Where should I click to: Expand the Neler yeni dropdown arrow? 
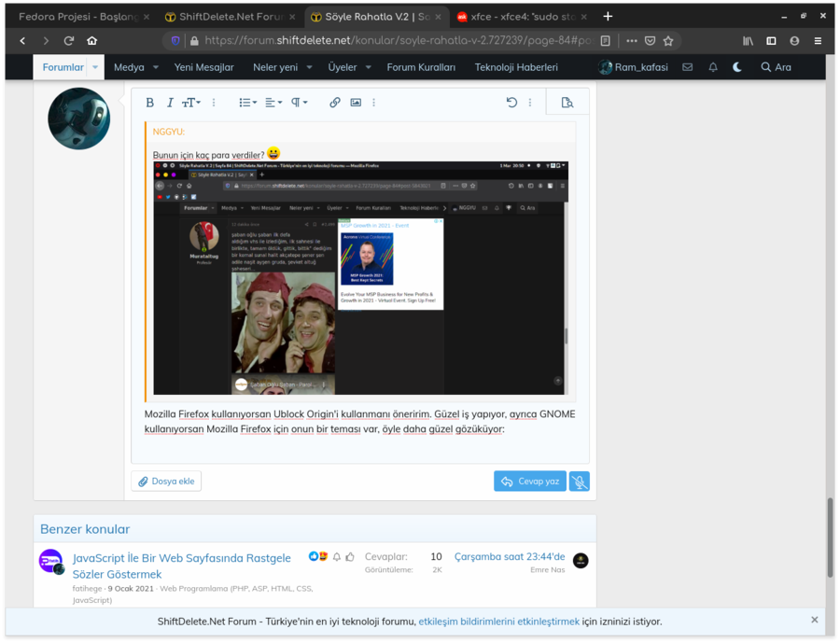coord(309,67)
